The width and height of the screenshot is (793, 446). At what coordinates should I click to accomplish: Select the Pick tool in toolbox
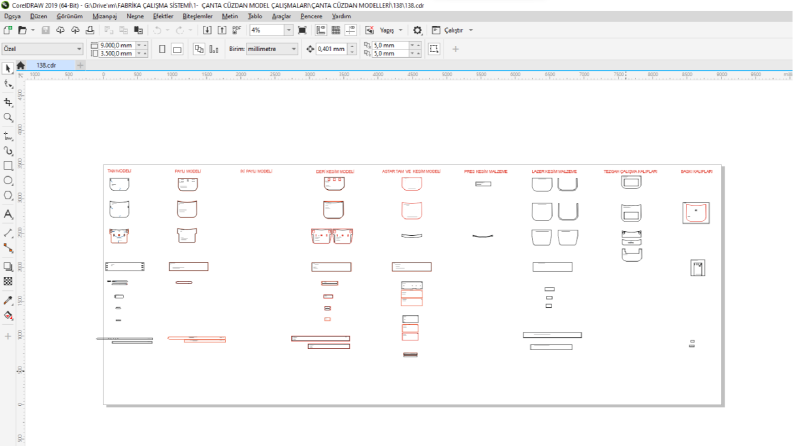(8, 68)
